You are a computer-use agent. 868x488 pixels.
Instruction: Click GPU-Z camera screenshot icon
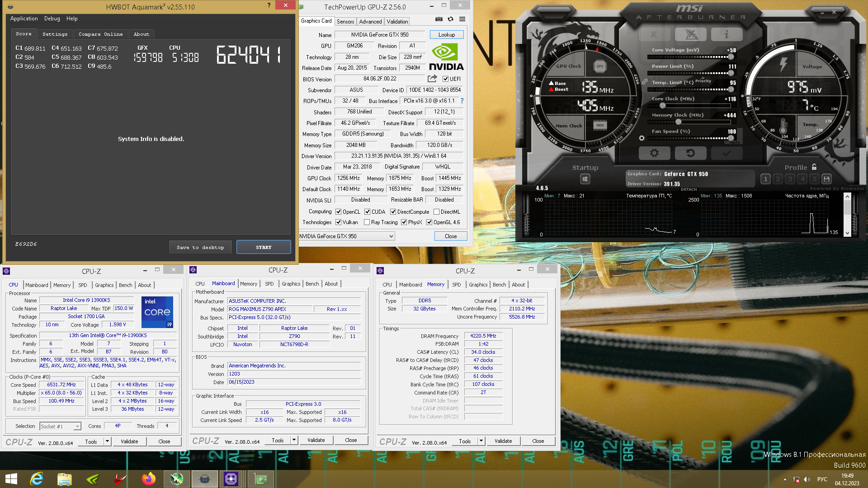tap(439, 19)
